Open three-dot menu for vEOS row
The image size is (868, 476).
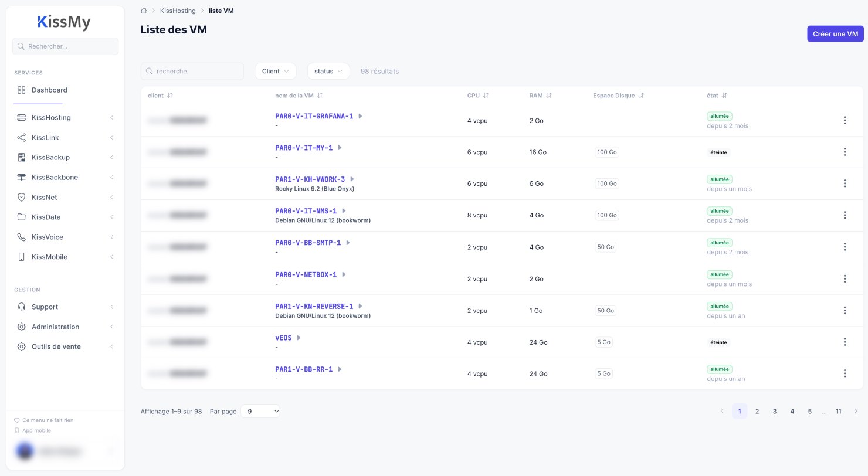pyautogui.click(x=845, y=342)
